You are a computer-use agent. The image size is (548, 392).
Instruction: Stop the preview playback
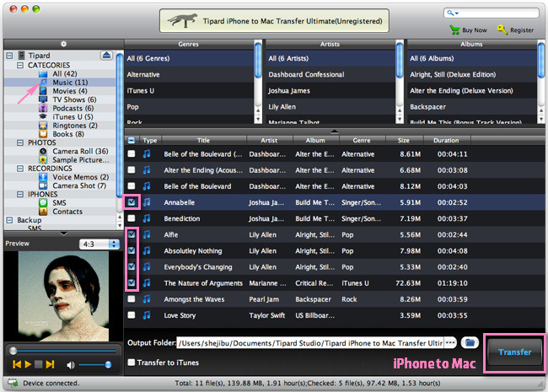coord(39,364)
